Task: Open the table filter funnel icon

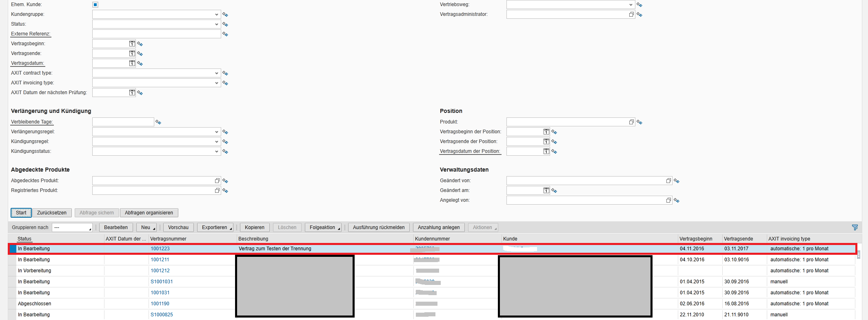Action: tap(855, 227)
